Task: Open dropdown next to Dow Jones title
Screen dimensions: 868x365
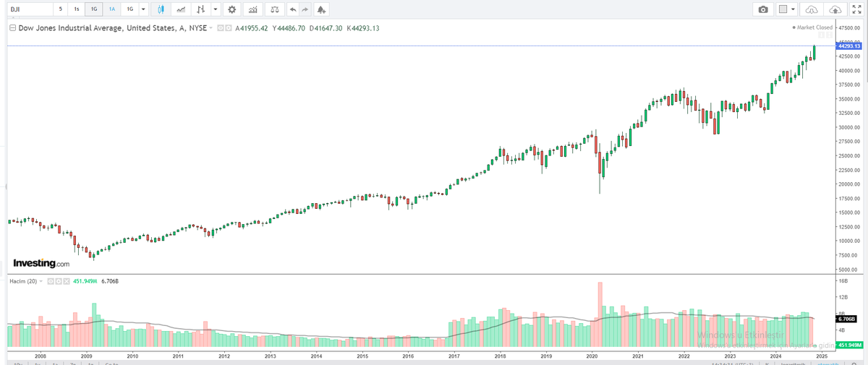Action: coord(211,28)
